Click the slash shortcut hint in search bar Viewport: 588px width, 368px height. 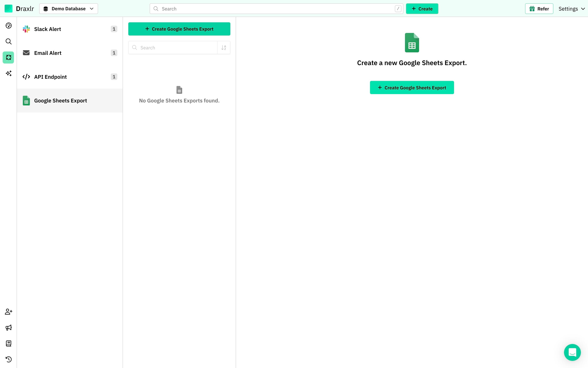point(398,9)
